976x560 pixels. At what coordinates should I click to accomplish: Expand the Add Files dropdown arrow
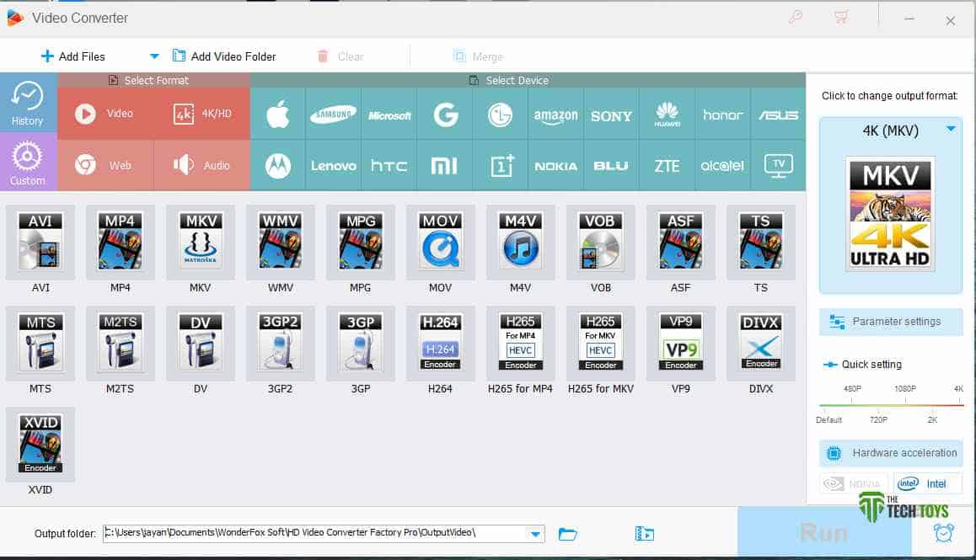pyautogui.click(x=153, y=56)
